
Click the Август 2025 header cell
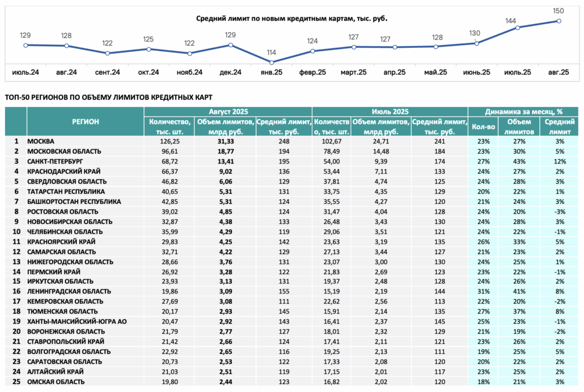228,112
